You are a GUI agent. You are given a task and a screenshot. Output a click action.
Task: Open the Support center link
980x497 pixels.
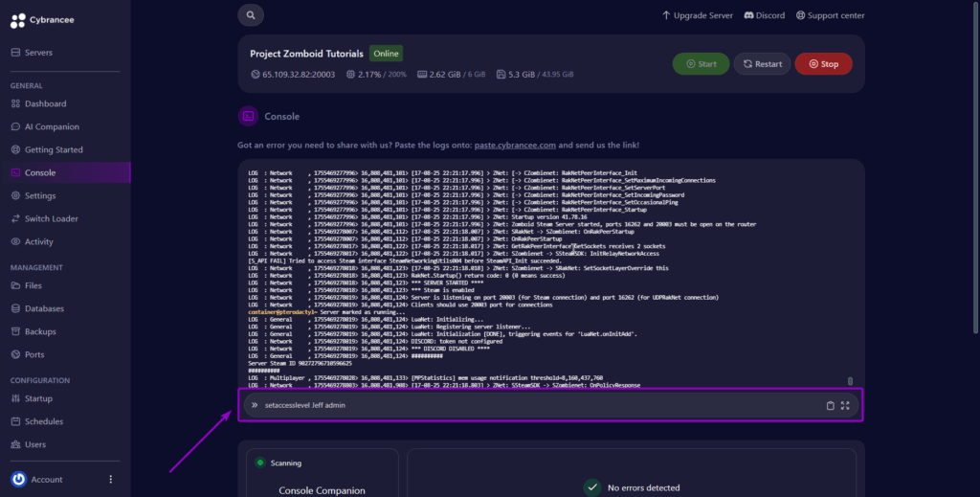point(830,15)
